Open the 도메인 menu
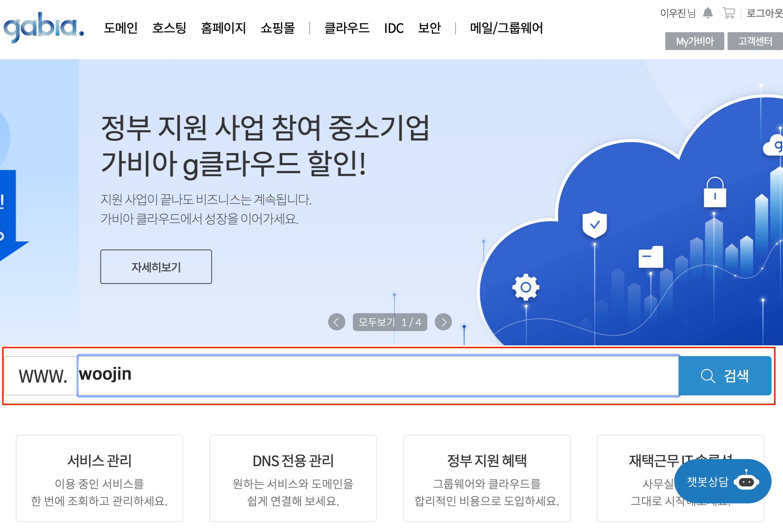Viewport: 783px width, 532px height. 121,28
